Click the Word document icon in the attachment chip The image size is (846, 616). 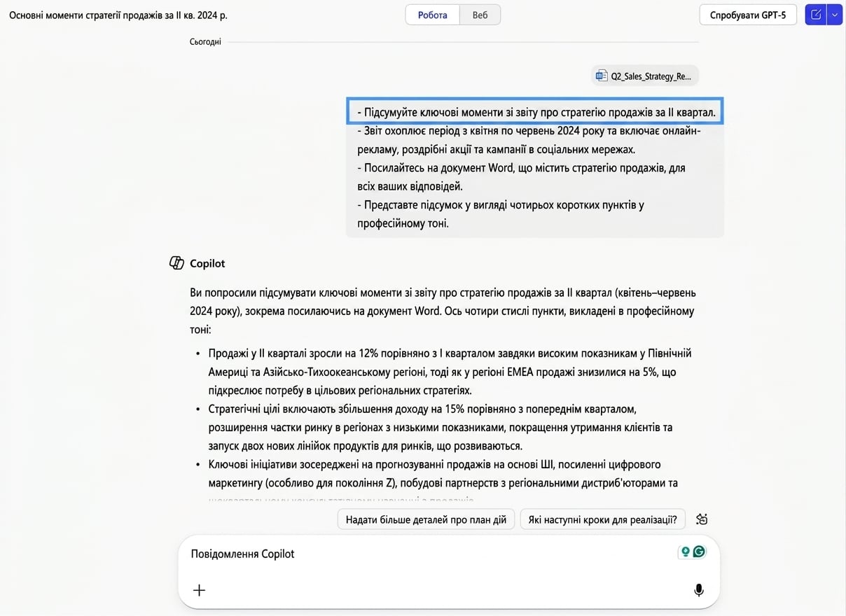click(x=602, y=76)
